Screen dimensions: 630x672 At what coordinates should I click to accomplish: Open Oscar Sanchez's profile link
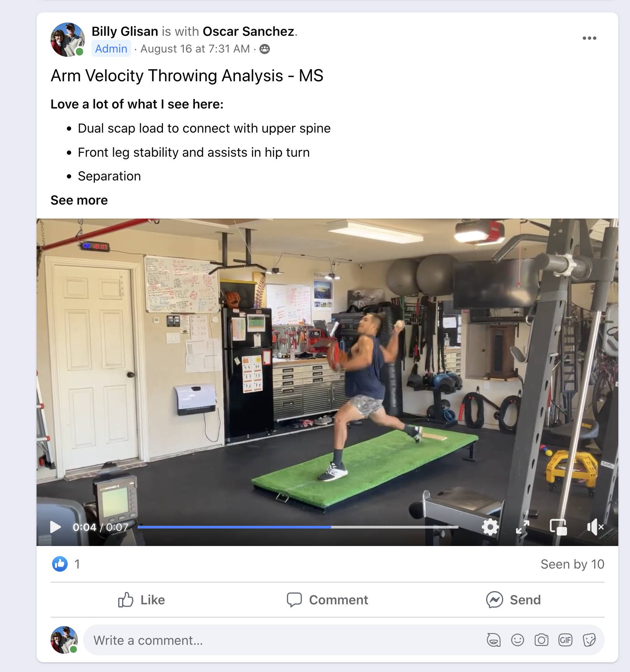point(248,31)
